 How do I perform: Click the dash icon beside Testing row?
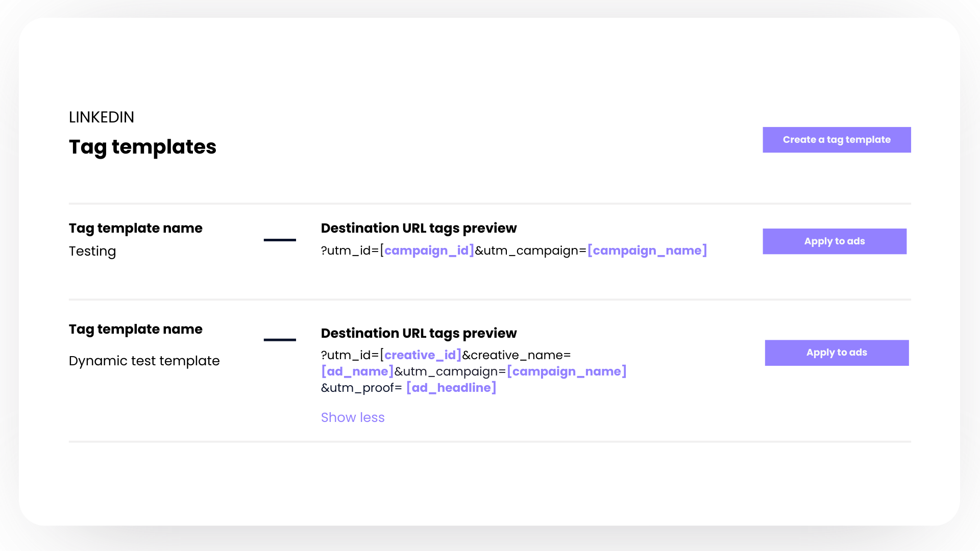[x=280, y=240]
